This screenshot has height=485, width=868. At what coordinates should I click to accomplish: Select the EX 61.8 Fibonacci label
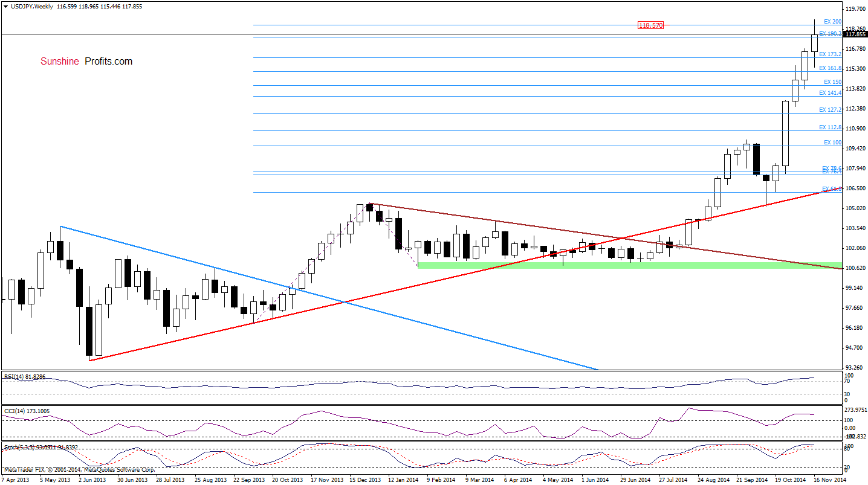(832, 189)
